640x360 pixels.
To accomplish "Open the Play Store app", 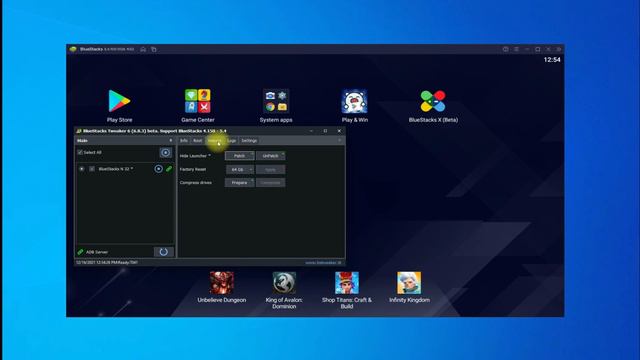I will [119, 101].
